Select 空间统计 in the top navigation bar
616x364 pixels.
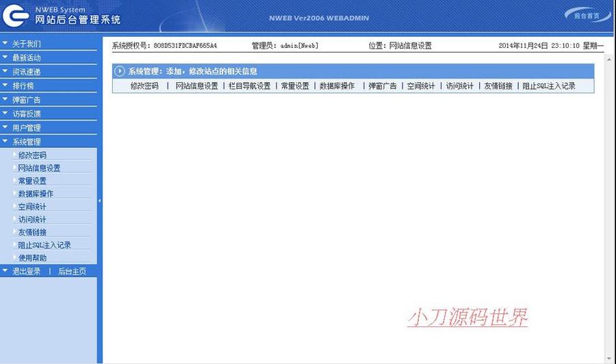421,86
